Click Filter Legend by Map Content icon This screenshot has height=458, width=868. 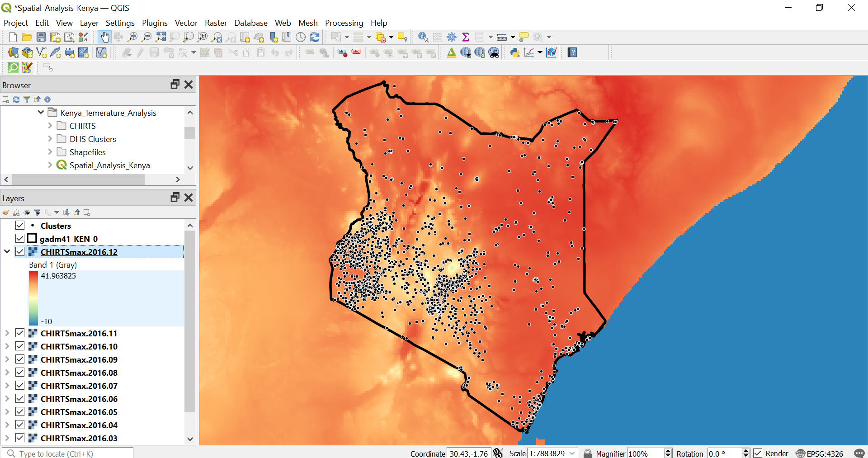coord(37,212)
